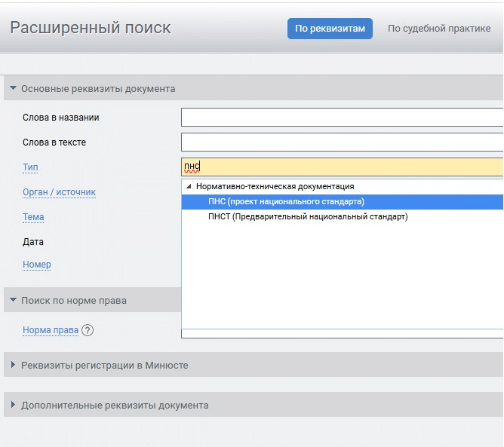Switch to the По реквизитам tab
Image resolution: width=504 pixels, height=447 pixels.
point(330,29)
